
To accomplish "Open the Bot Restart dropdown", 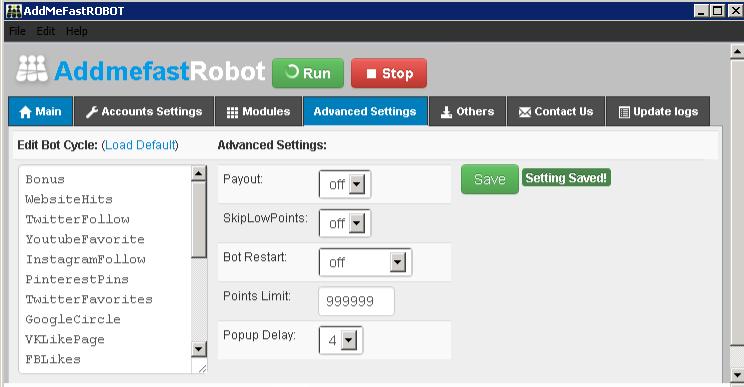I will (365, 262).
